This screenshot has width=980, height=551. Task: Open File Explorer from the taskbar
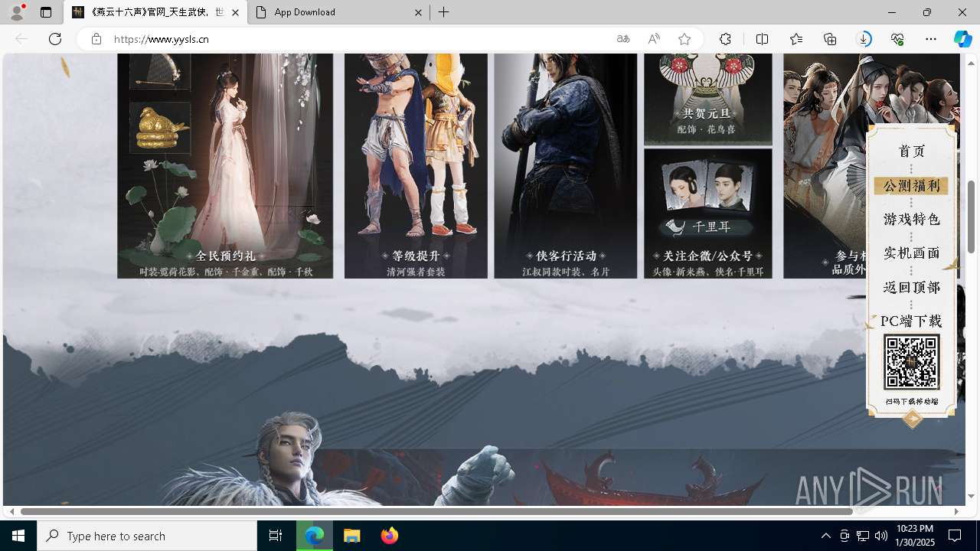[351, 536]
